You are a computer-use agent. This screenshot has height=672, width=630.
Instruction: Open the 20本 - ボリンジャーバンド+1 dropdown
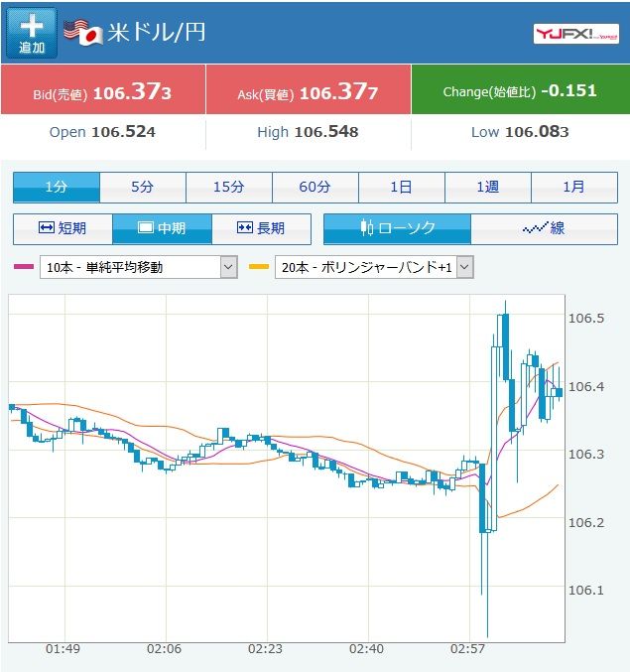pyautogui.click(x=374, y=267)
